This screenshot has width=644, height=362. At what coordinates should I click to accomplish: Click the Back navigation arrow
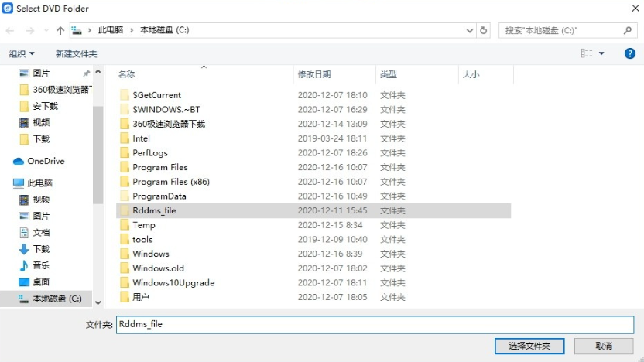[10, 30]
